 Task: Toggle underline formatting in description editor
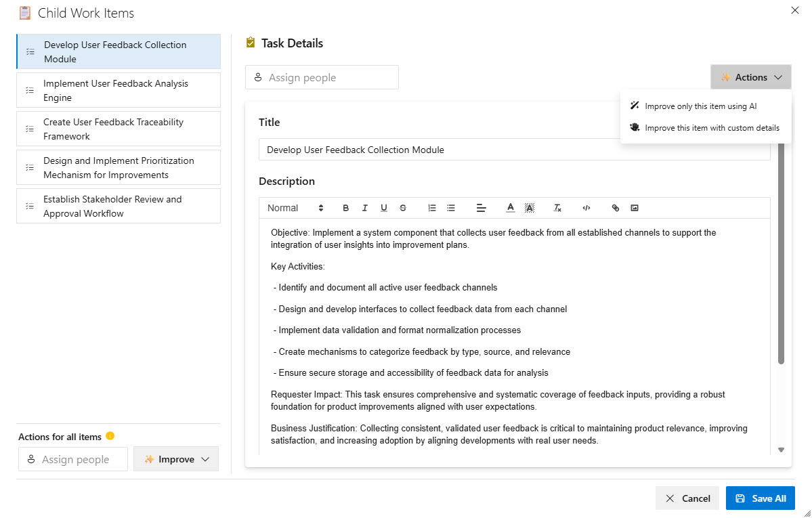pyautogui.click(x=384, y=208)
